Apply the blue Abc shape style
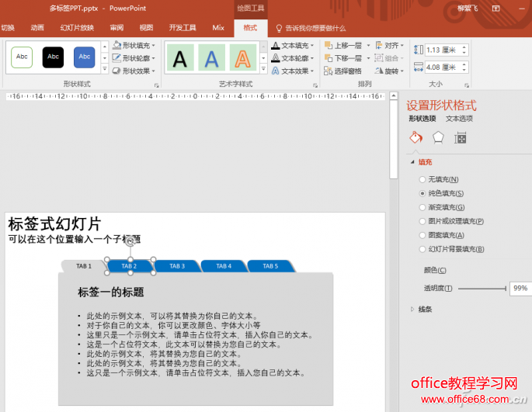 click(84, 57)
